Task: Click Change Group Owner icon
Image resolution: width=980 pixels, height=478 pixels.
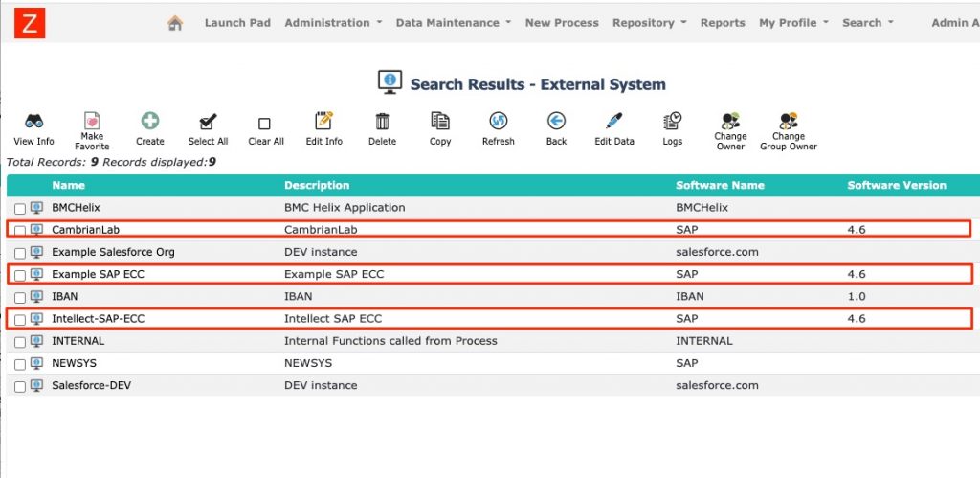Action: coord(789,120)
